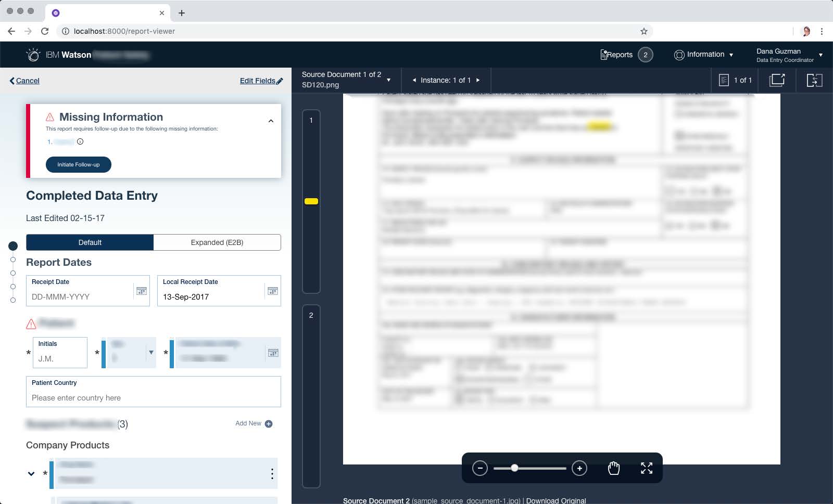Select the Default view toggle
This screenshot has height=504, width=833.
coord(90,242)
